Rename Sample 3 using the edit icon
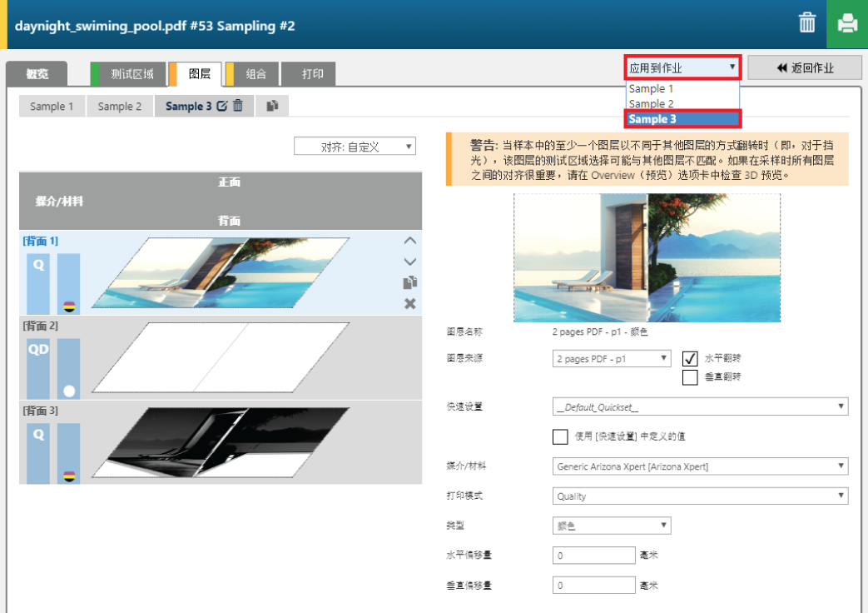The width and height of the screenshot is (868, 613). click(221, 106)
